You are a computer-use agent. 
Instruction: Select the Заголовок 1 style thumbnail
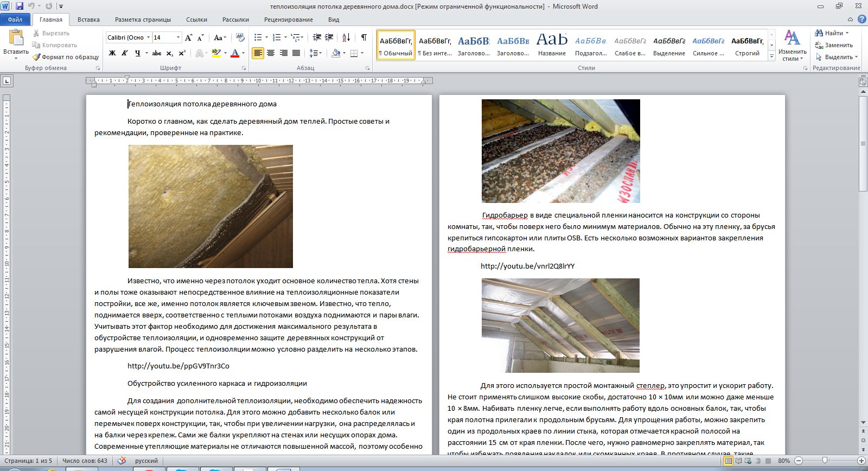474,45
